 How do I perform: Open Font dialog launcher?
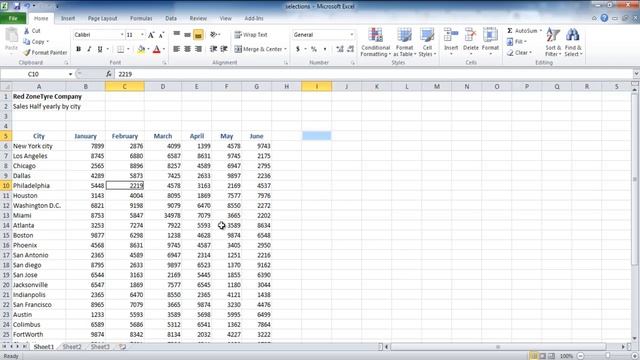164,63
